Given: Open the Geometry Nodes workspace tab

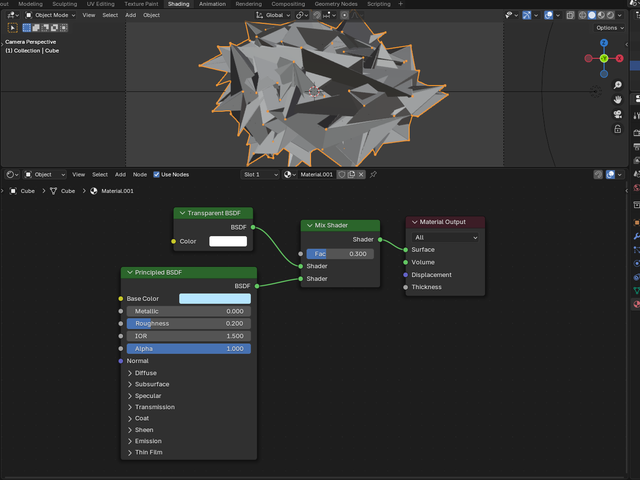Looking at the screenshot, I should (x=336, y=4).
